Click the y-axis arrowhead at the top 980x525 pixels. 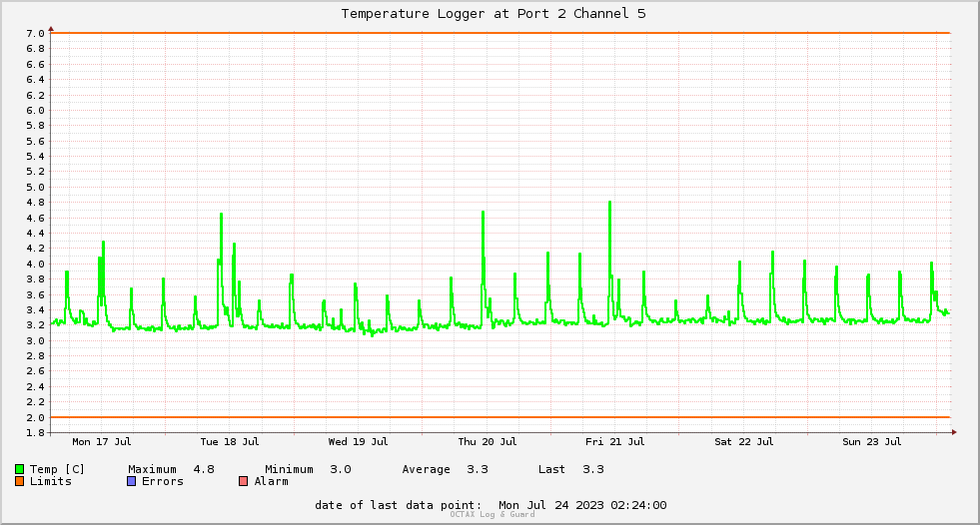pyautogui.click(x=51, y=29)
